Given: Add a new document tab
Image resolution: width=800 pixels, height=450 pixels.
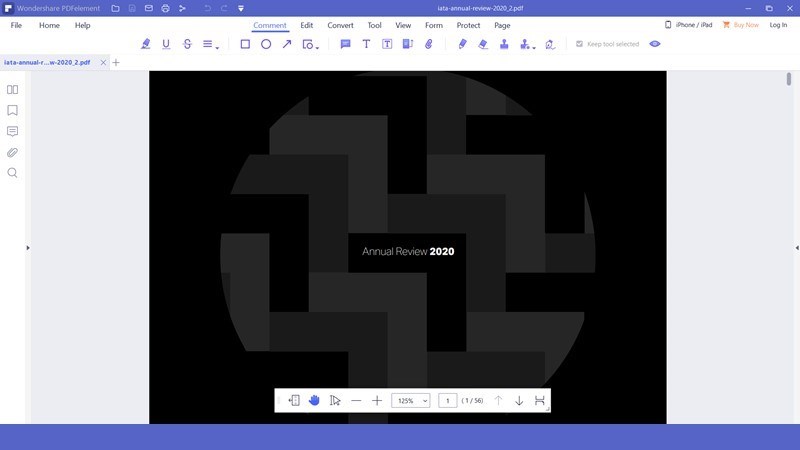Looking at the screenshot, I should click(x=116, y=62).
